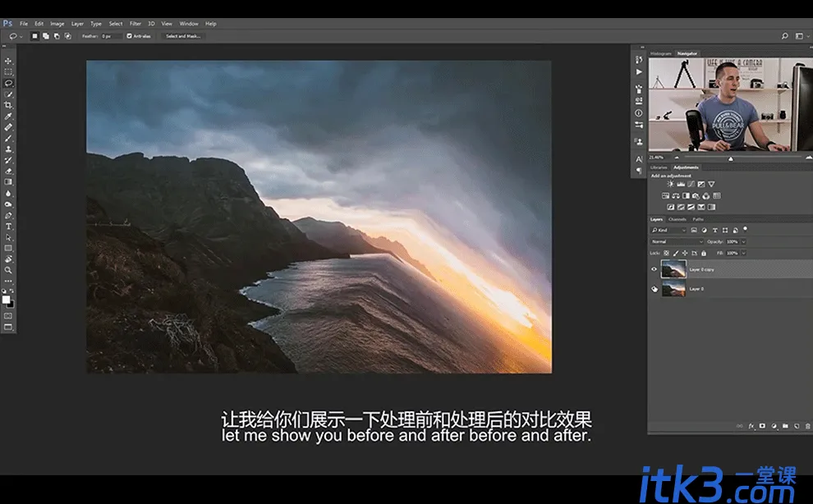
Task: Add a Levels adjustment
Action: [681, 184]
